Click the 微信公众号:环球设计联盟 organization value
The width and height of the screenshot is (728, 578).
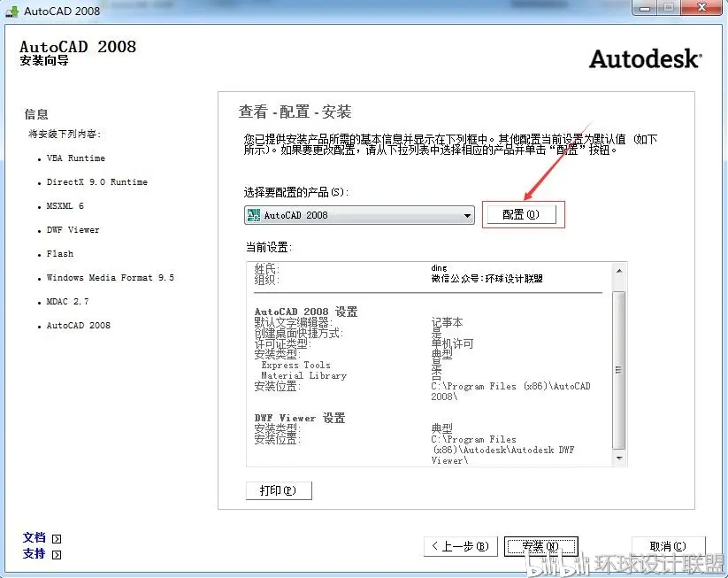point(487,279)
